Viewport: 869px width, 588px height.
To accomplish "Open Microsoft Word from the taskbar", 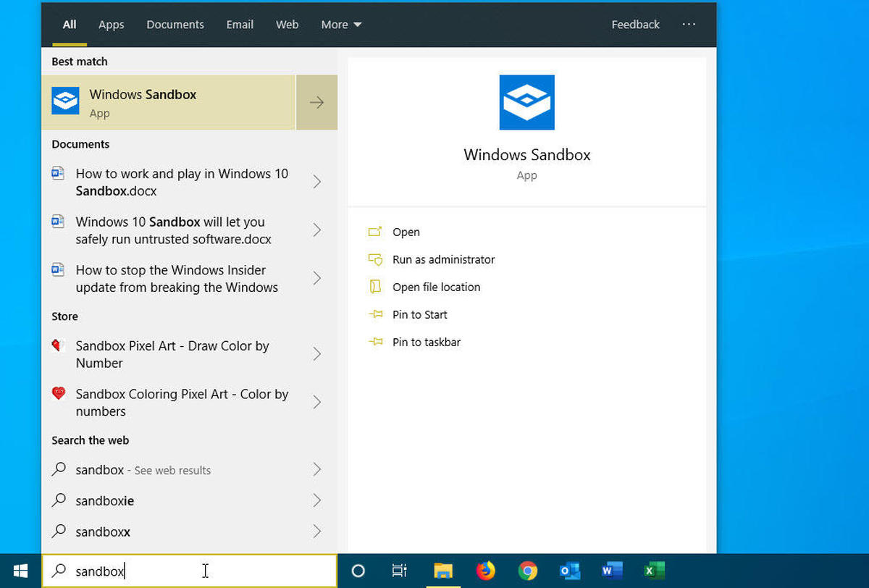I will click(612, 571).
